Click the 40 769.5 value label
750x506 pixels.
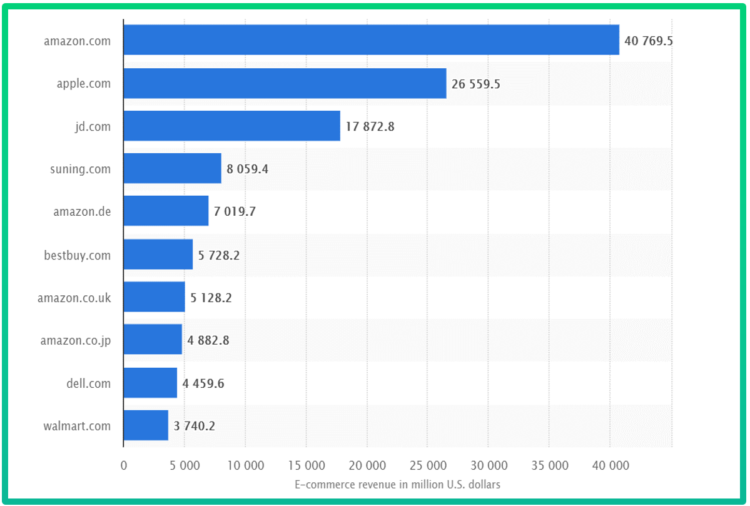click(649, 41)
